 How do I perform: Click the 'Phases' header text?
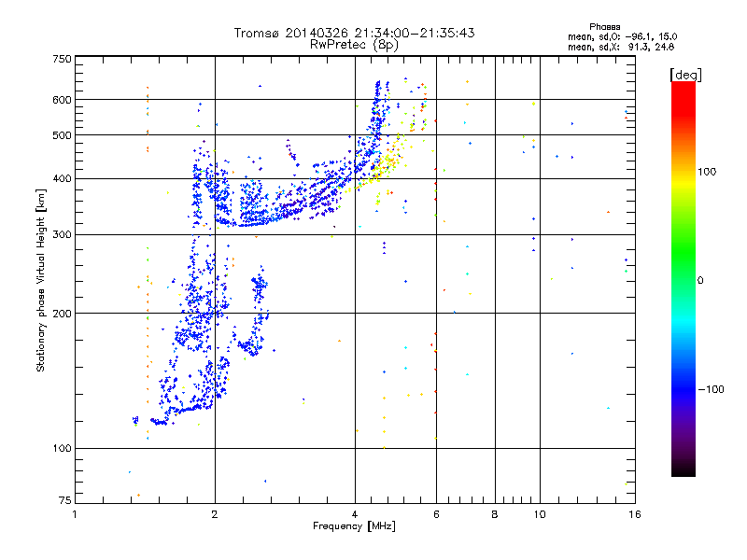pos(604,27)
